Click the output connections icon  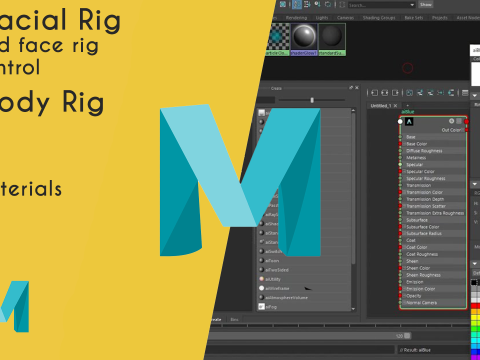pyautogui.click(x=395, y=93)
